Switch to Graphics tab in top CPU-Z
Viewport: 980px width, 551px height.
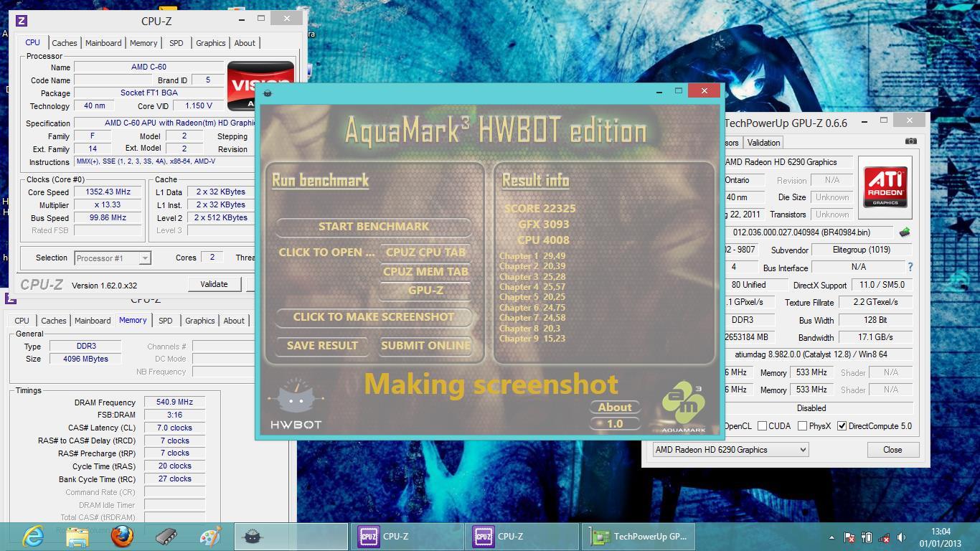[x=210, y=43]
